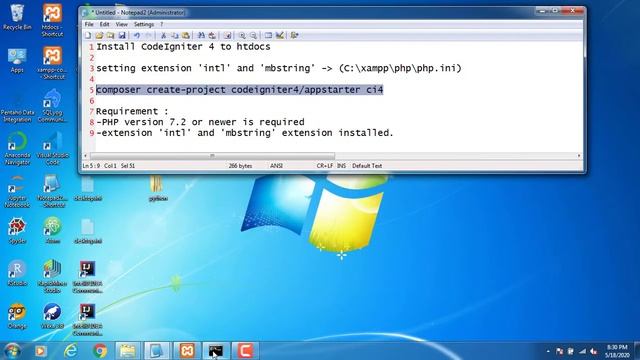
Task: Open the File menu in Notepad2
Action: 89,24
